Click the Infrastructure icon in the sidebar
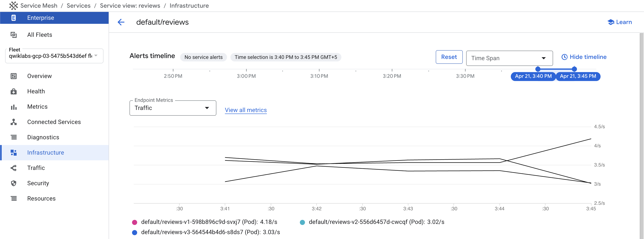Image resolution: width=644 pixels, height=239 pixels. pyautogui.click(x=14, y=153)
